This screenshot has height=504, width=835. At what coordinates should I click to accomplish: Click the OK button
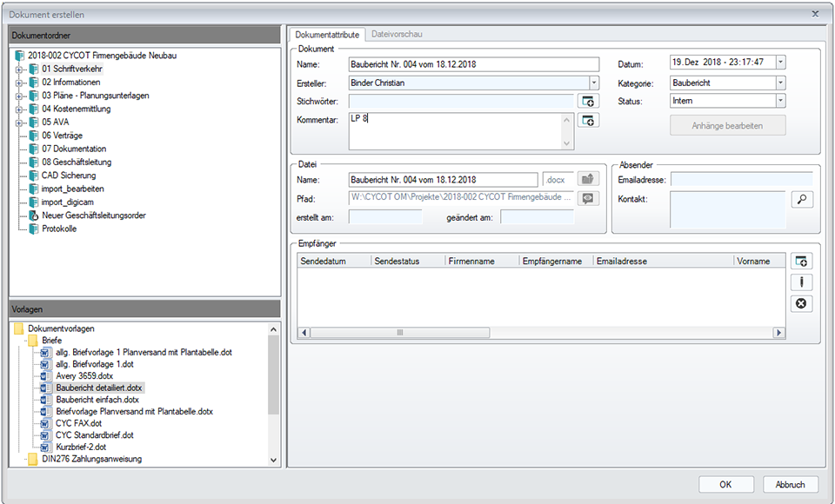[x=725, y=484]
